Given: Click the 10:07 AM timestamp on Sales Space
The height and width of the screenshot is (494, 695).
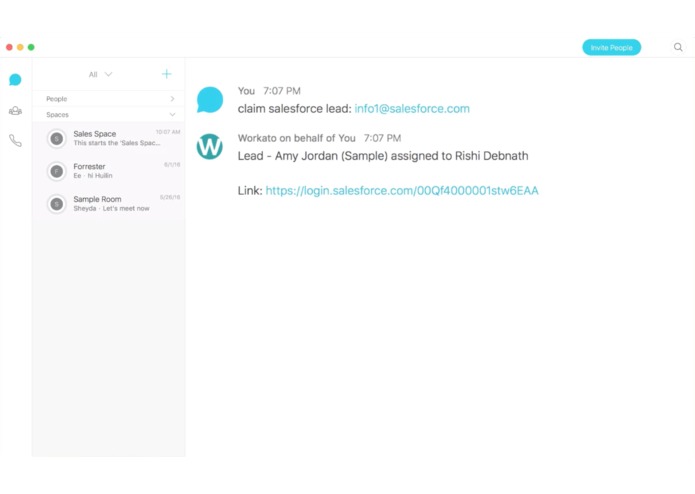Looking at the screenshot, I should [x=168, y=132].
